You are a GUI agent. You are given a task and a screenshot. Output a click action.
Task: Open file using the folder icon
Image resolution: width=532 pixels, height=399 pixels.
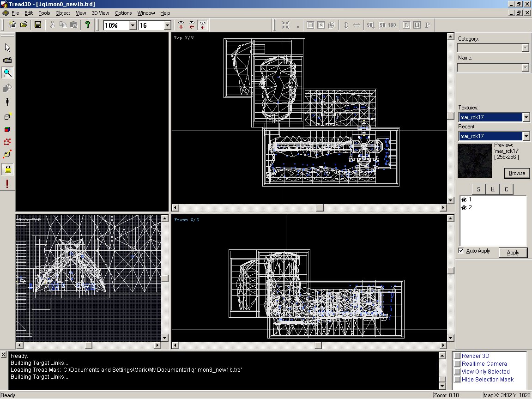click(24, 25)
